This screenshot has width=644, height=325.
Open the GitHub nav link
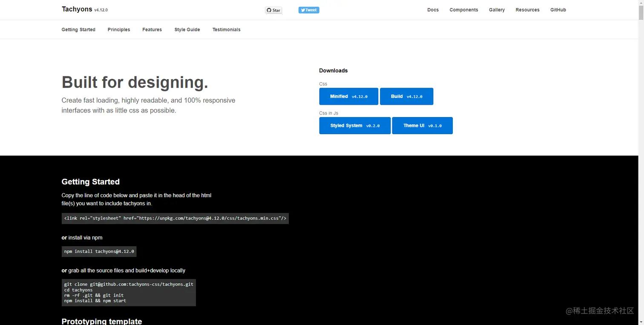558,10
